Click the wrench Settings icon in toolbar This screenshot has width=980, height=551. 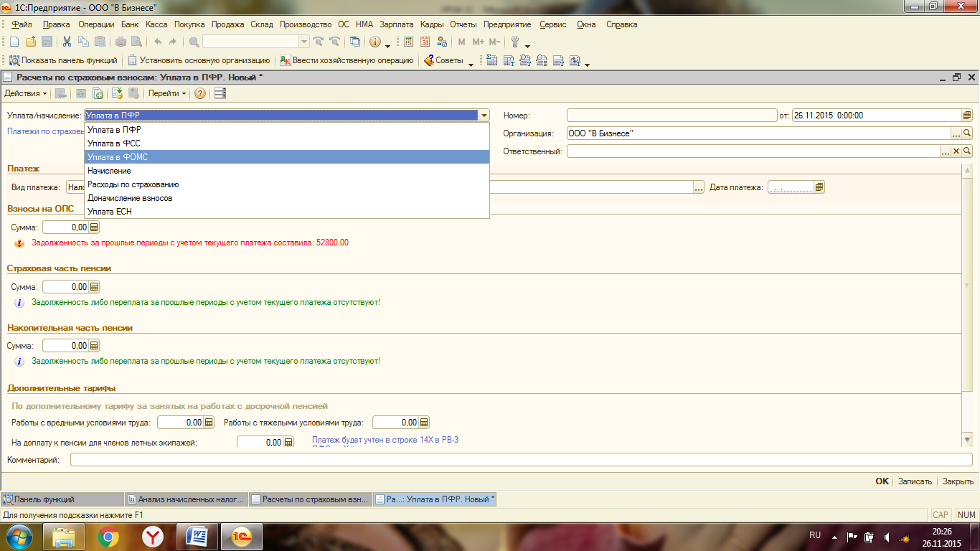(x=515, y=42)
